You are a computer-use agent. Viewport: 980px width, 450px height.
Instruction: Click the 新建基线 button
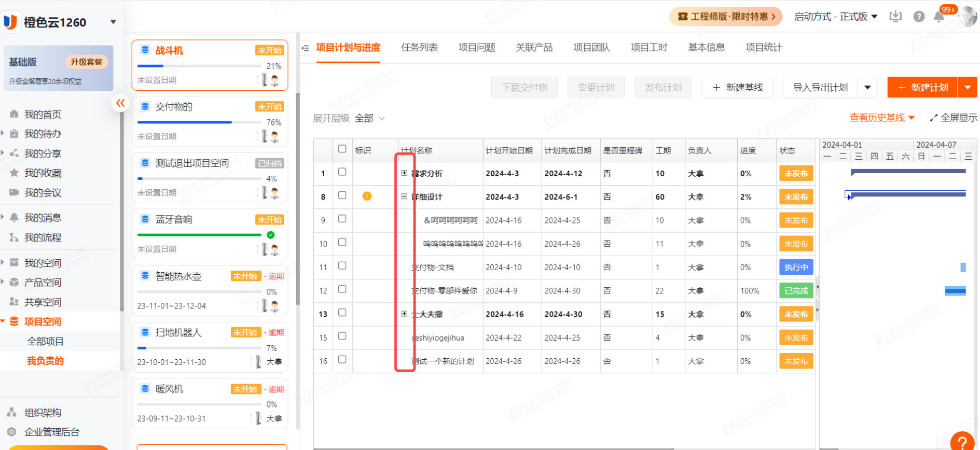pos(737,88)
